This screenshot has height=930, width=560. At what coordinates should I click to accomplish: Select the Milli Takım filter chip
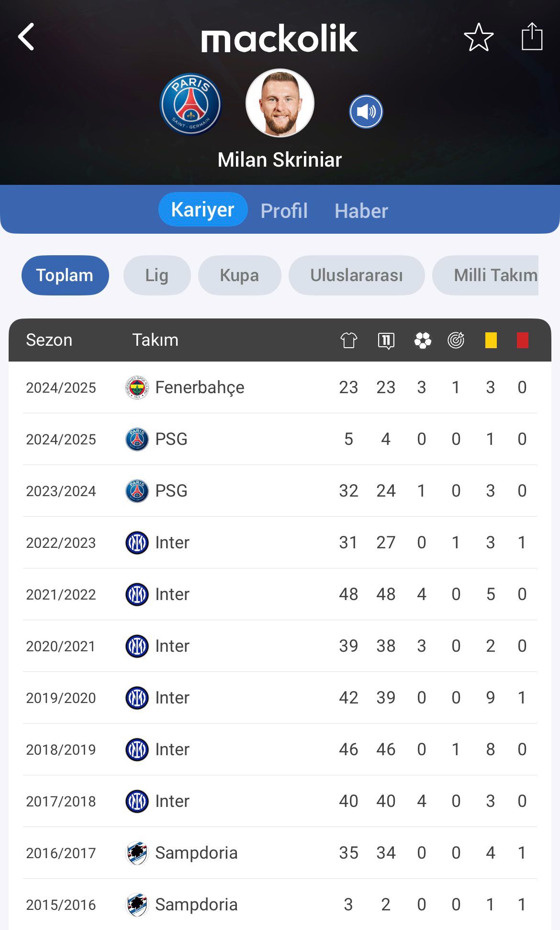[x=485, y=275]
